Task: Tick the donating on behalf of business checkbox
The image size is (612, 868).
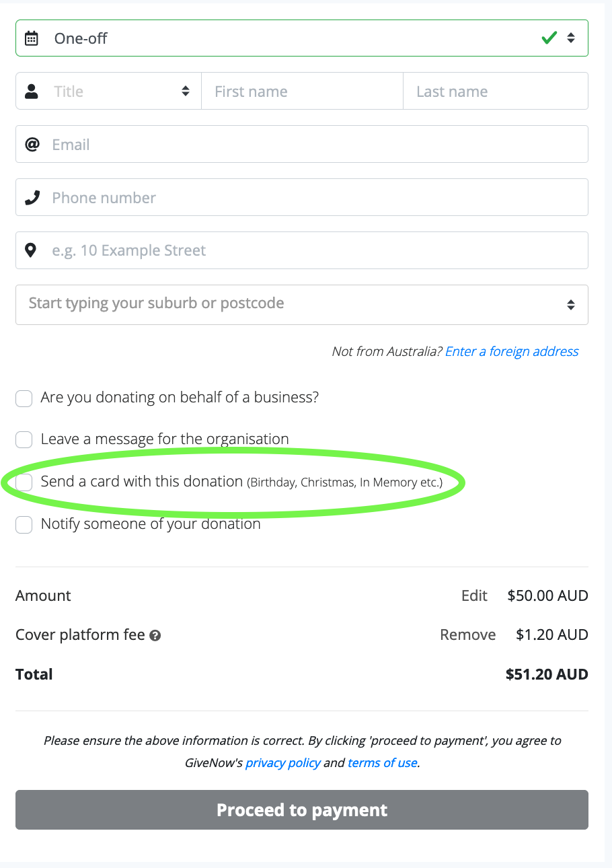Action: pyautogui.click(x=24, y=398)
